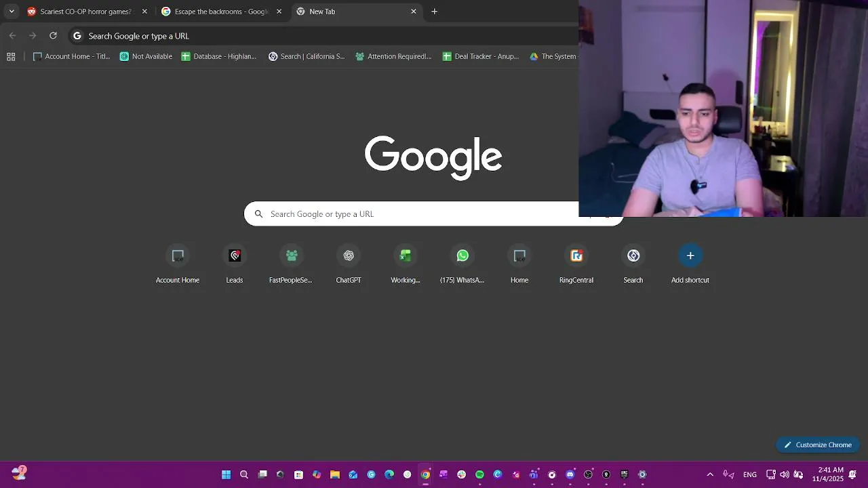Open Epic Games Launcher from taskbar

625,474
